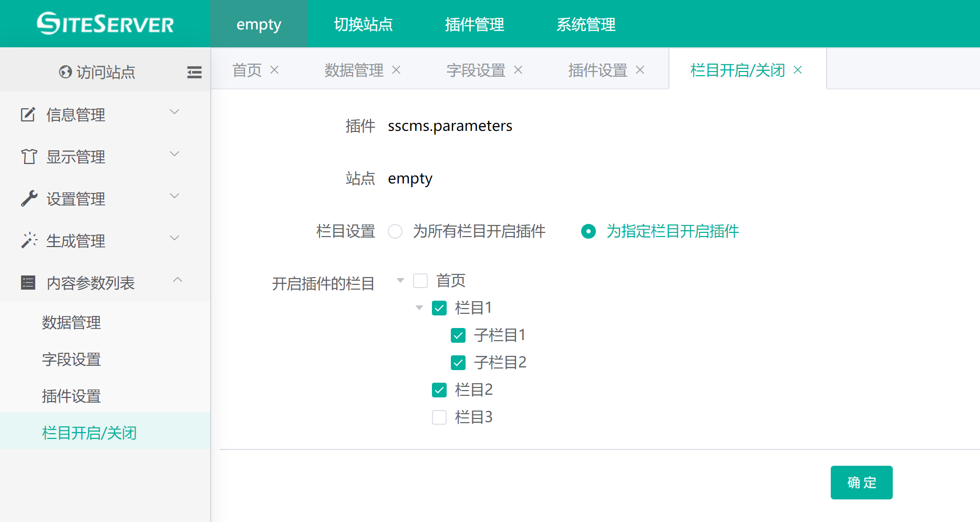Click the SiteServer logo
Viewport: 980px width, 522px height.
pyautogui.click(x=105, y=24)
